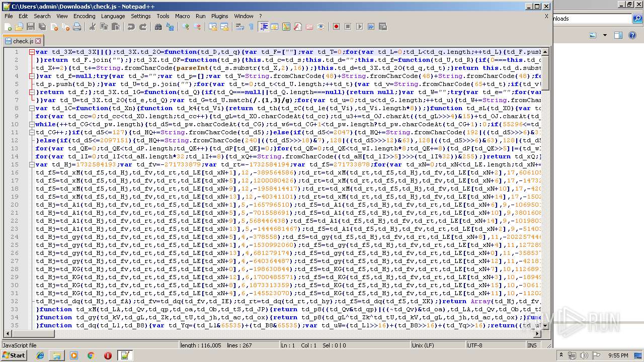Show hidden tray icons arrow

pos(561,355)
